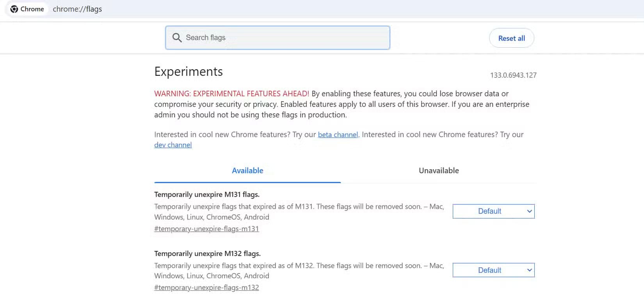644x299 pixels.
Task: Click 'Temporarily unexpire M131 flags.' title
Action: 207,194
